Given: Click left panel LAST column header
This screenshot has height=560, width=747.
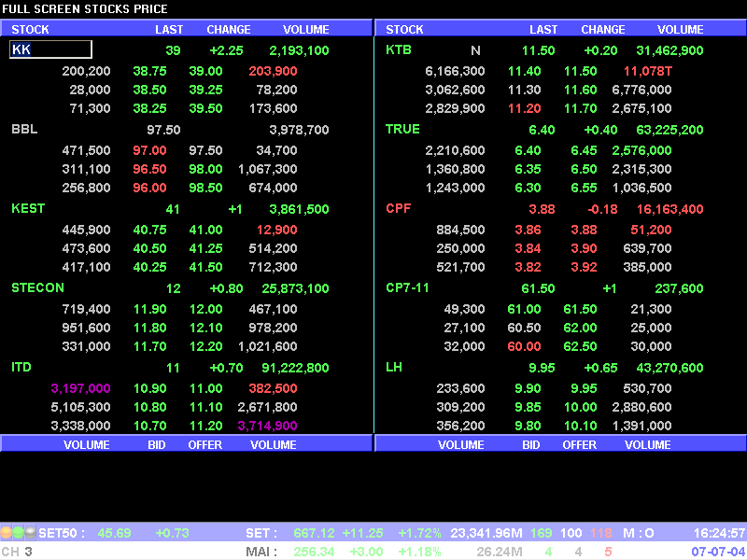Looking at the screenshot, I should tap(169, 30).
